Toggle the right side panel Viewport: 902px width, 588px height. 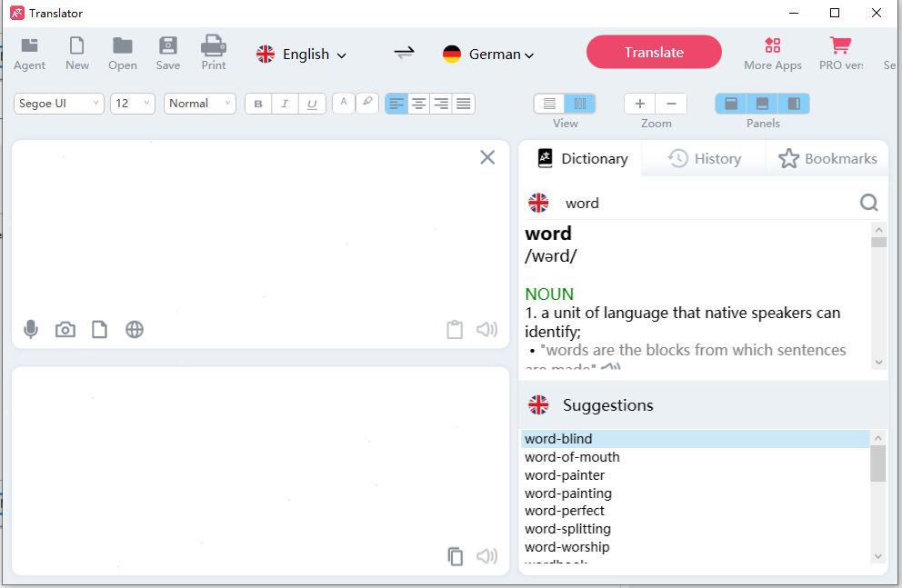tap(794, 104)
